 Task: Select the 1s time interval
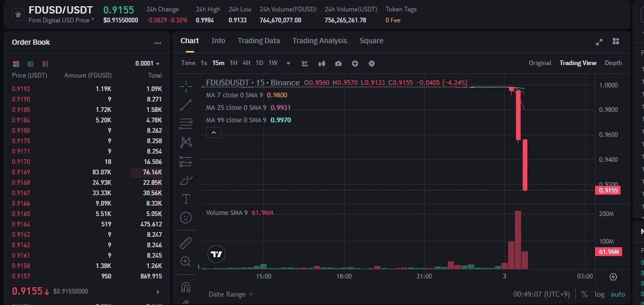204,63
